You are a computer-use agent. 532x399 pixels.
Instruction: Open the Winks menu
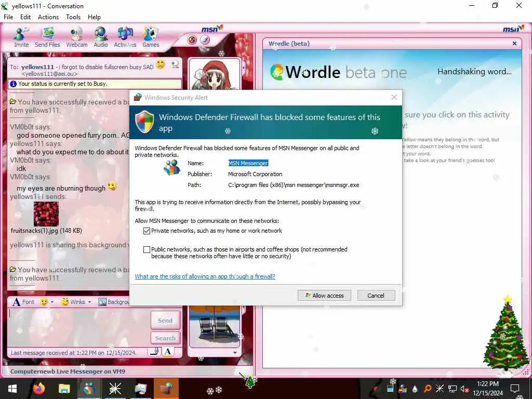[73, 302]
